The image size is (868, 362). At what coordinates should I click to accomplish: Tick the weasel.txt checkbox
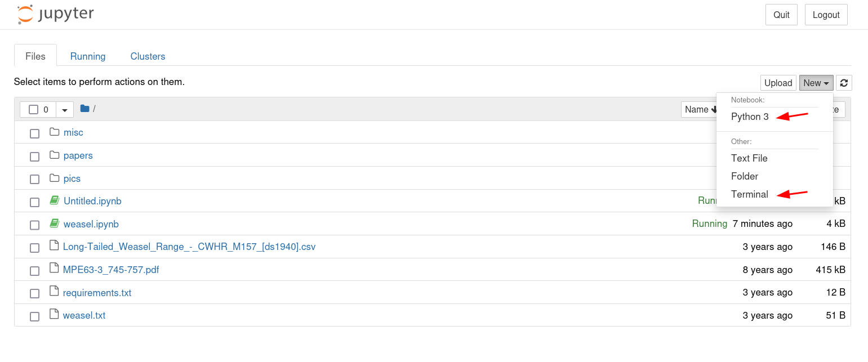[x=34, y=316]
